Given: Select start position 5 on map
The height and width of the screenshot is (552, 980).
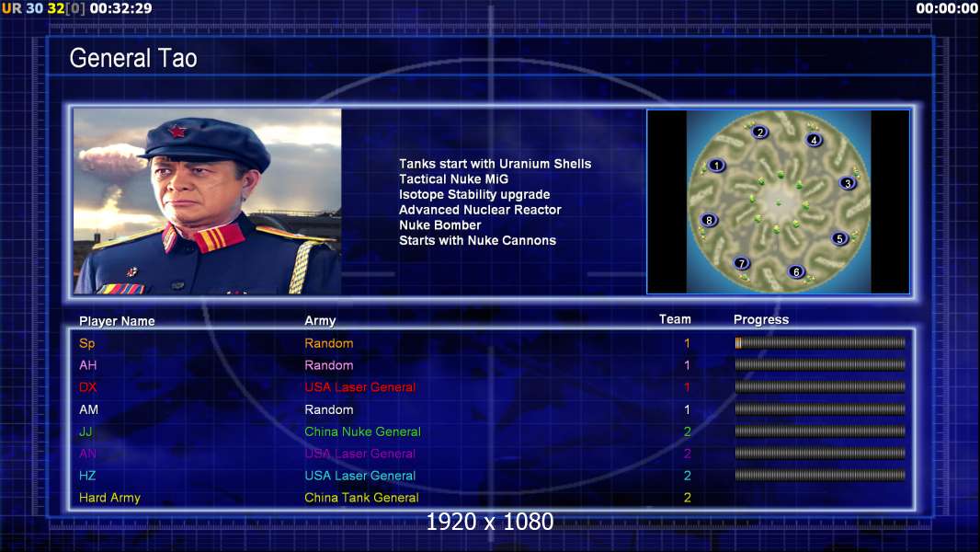Looking at the screenshot, I should click(839, 238).
